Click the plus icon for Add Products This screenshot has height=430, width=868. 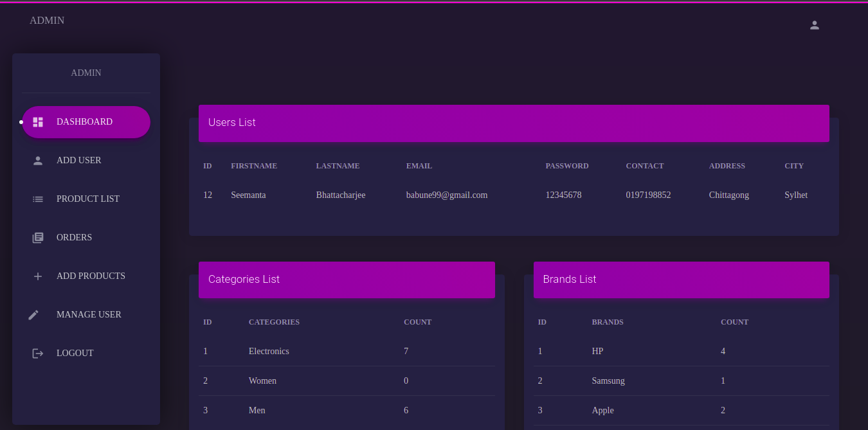pyautogui.click(x=38, y=276)
